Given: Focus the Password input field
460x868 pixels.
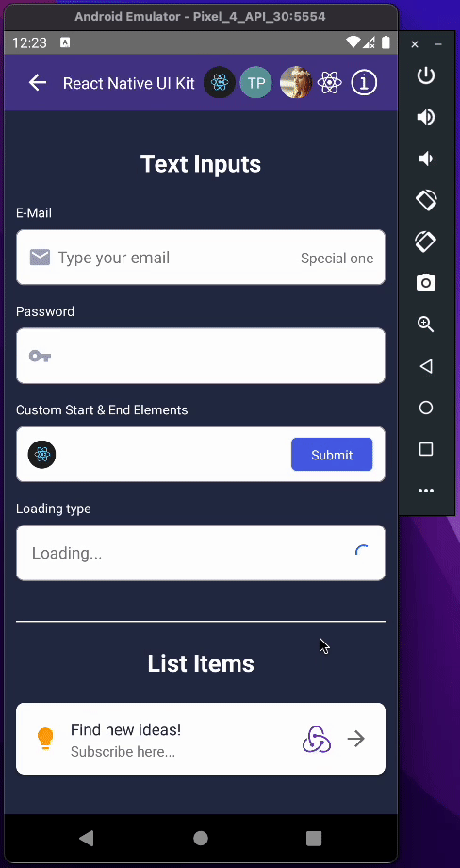Looking at the screenshot, I should 201,356.
